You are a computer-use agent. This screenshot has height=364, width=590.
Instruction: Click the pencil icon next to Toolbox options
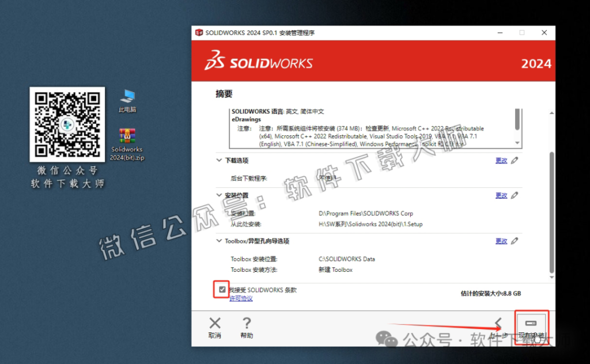pyautogui.click(x=515, y=241)
